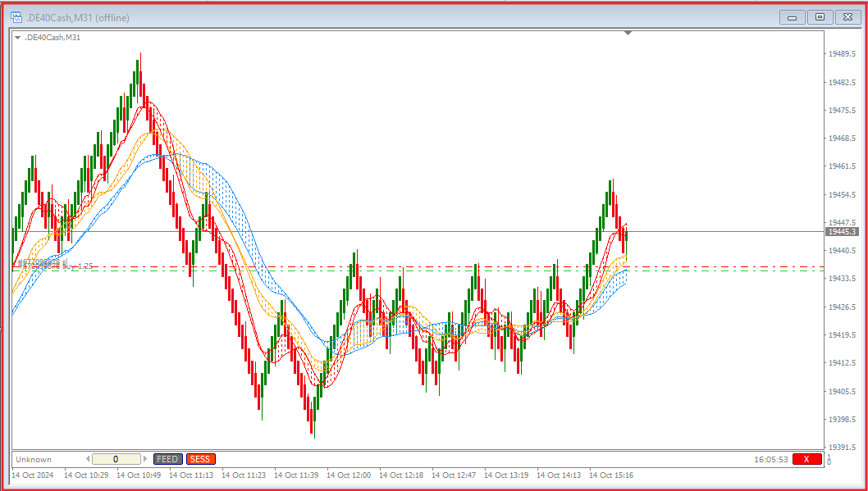Click the input field showing 0
This screenshot has height=491, width=868.
[116, 459]
